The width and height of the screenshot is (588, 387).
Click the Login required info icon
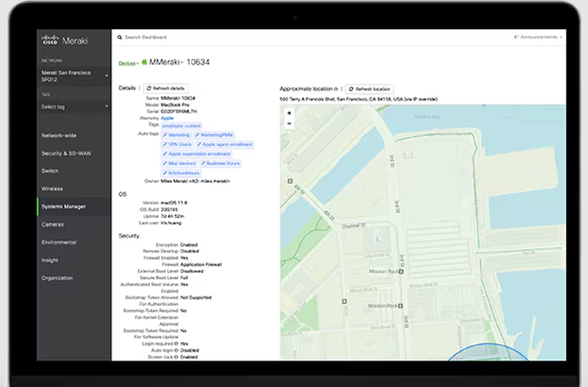coord(176,344)
